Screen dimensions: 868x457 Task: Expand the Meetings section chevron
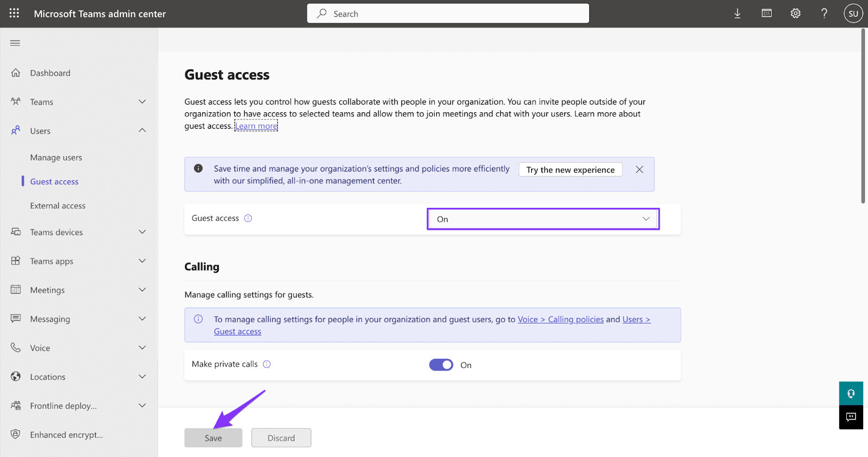coord(142,290)
